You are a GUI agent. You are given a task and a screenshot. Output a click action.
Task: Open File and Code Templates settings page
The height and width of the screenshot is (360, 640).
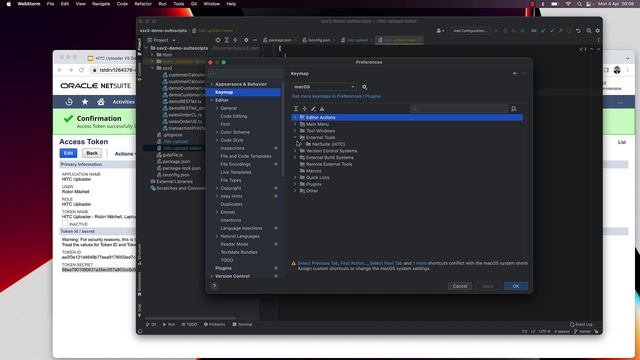click(x=246, y=156)
